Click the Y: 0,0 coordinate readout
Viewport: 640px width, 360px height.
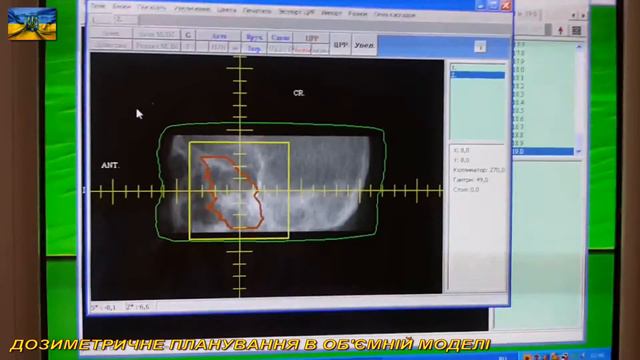tap(461, 160)
